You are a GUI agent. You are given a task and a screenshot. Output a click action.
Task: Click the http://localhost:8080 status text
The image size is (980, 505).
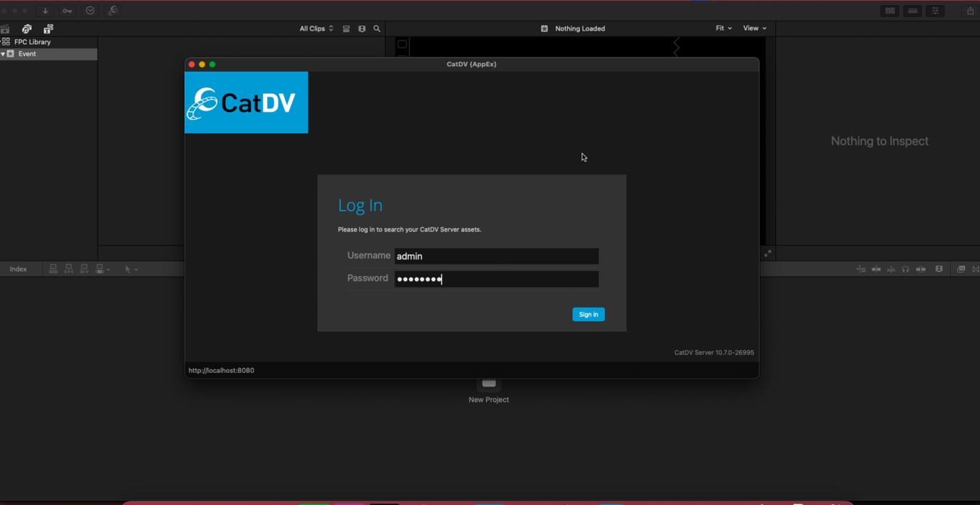(221, 370)
